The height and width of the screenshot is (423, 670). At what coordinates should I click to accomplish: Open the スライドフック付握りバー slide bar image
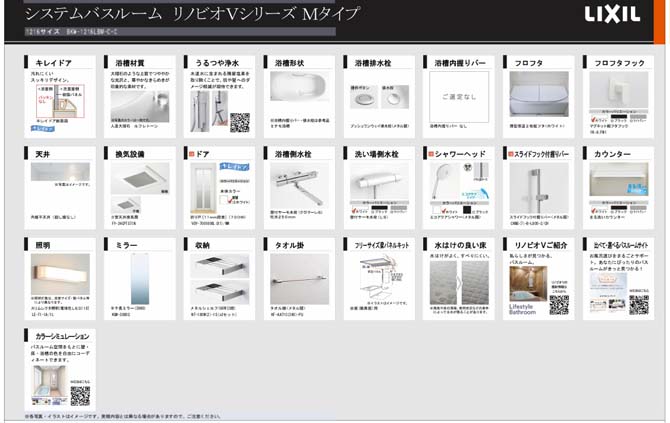pyautogui.click(x=539, y=188)
